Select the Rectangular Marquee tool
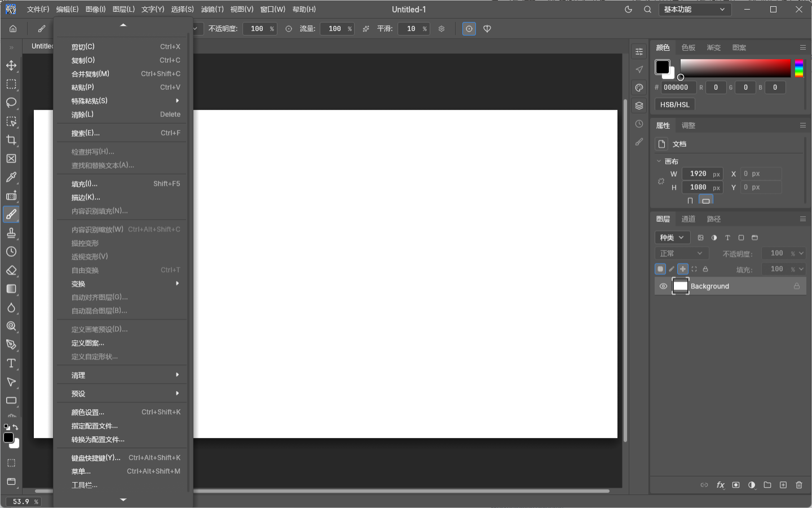Viewport: 812px width, 508px height. 11,84
